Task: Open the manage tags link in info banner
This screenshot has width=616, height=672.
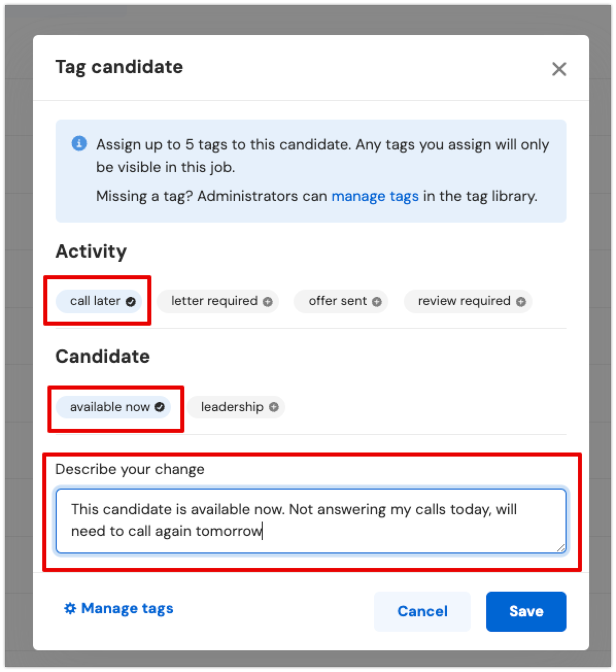Action: click(375, 196)
